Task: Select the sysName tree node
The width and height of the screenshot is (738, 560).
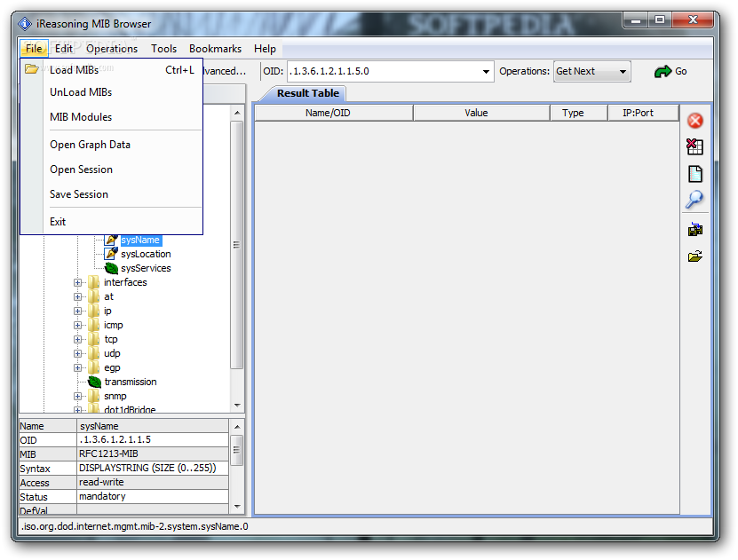Action: click(140, 240)
